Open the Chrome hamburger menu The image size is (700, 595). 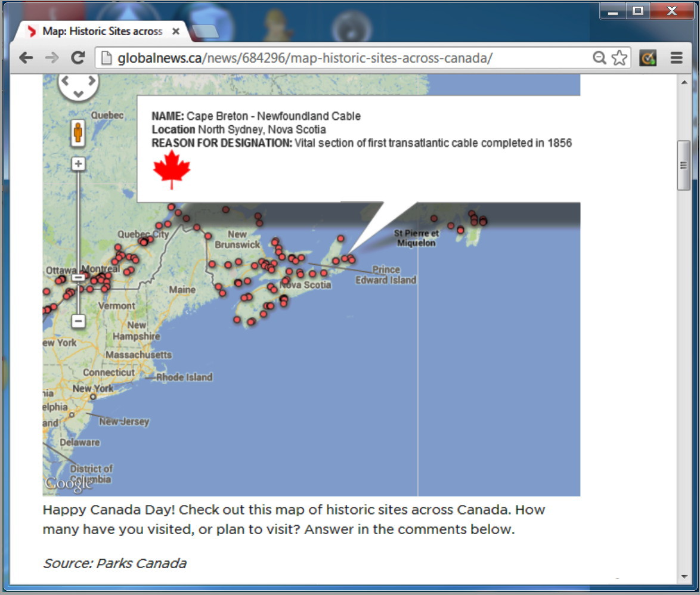coord(676,58)
